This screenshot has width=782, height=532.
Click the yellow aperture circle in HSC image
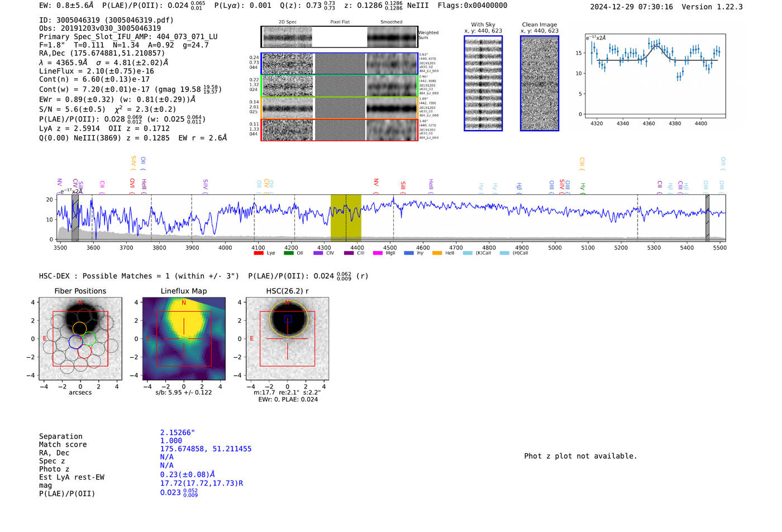pyautogui.click(x=288, y=319)
